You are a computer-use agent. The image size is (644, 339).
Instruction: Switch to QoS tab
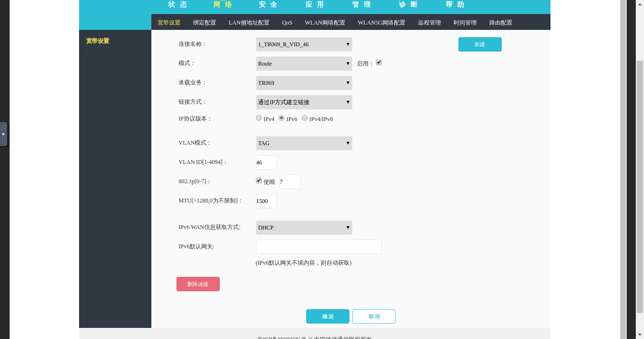(287, 23)
